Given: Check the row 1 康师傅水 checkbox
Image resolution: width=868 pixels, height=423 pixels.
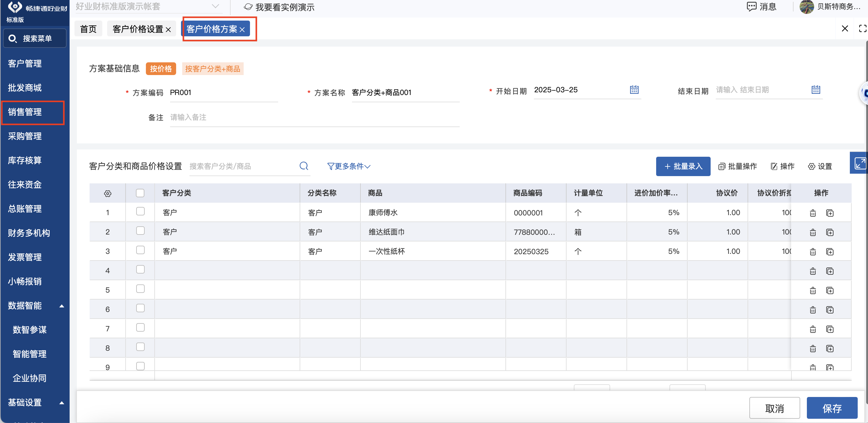Looking at the screenshot, I should coord(140,211).
